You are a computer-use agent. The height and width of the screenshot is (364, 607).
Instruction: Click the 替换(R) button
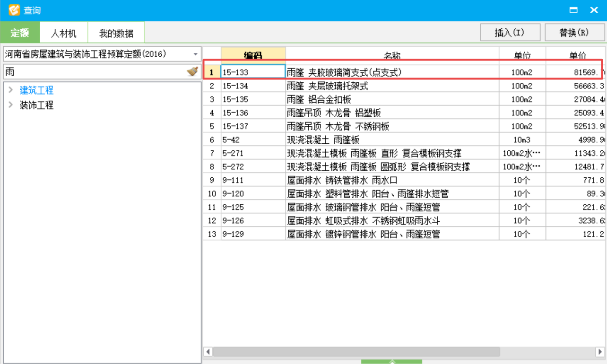[x=574, y=33]
